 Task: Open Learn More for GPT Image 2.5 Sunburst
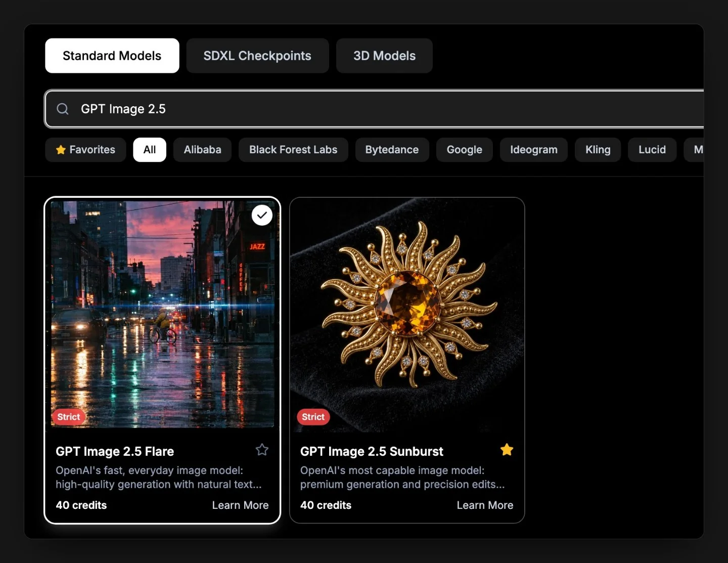click(x=485, y=505)
